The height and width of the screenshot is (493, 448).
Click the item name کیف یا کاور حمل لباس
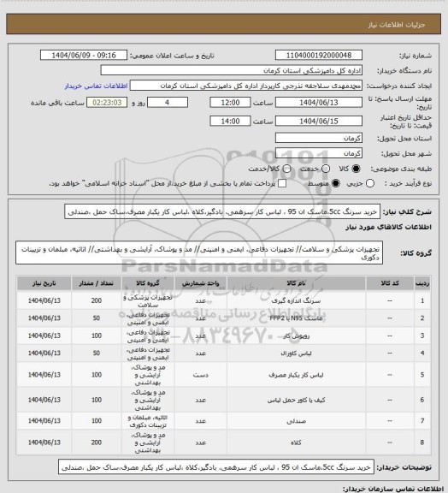(x=296, y=400)
